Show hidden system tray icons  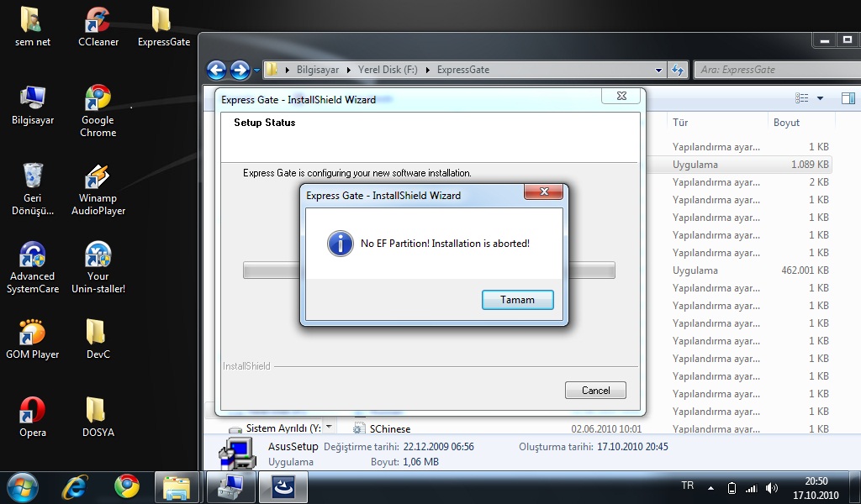711,487
